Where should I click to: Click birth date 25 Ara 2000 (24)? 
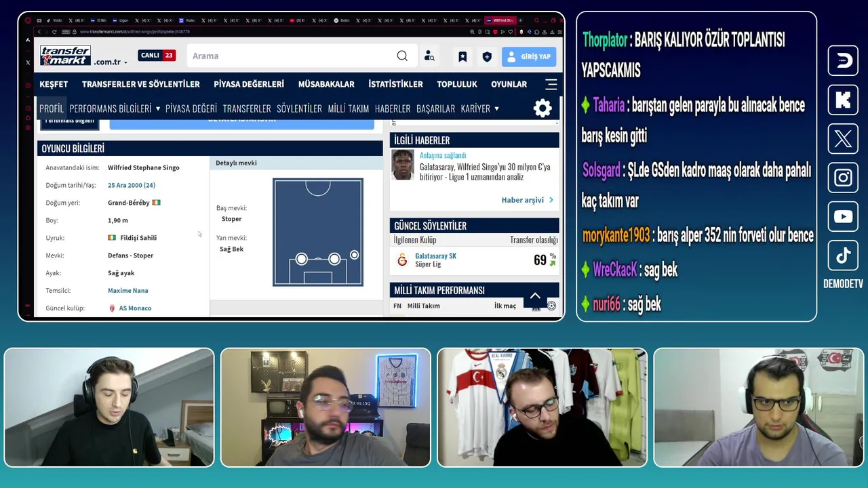[x=132, y=185]
